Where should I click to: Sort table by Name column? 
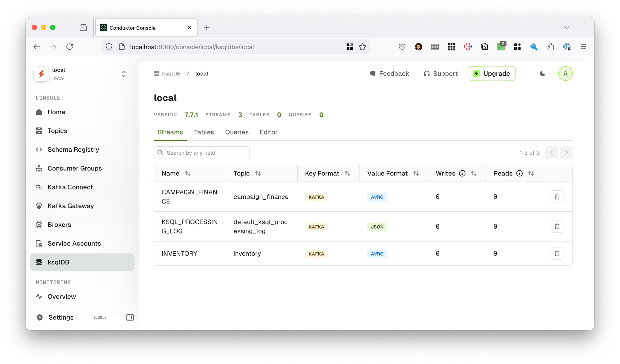point(188,173)
